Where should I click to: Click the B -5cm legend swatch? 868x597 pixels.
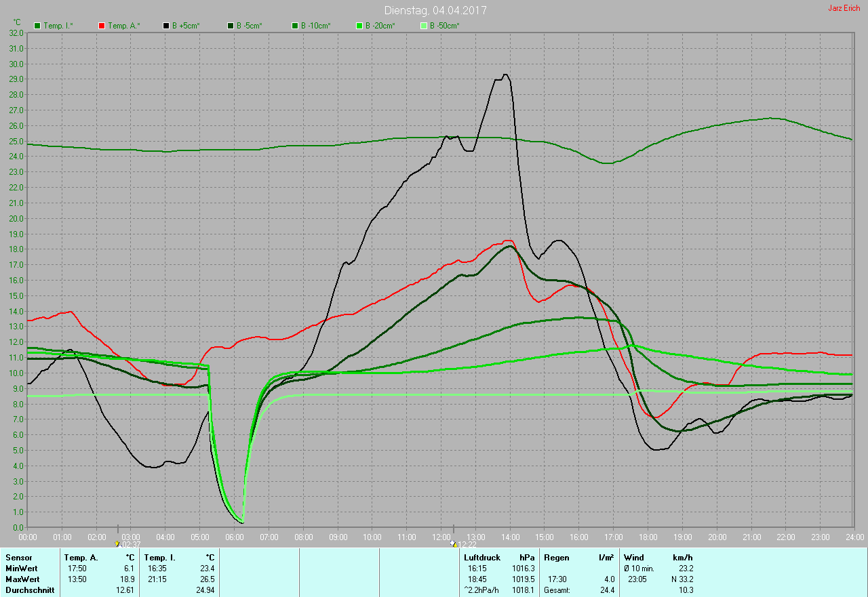point(231,26)
